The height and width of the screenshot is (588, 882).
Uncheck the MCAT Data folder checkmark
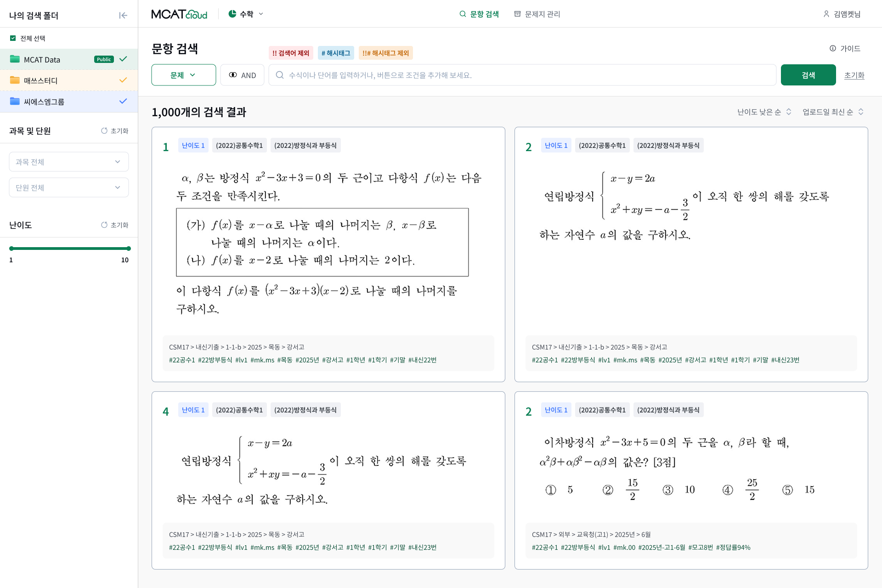coord(123,59)
